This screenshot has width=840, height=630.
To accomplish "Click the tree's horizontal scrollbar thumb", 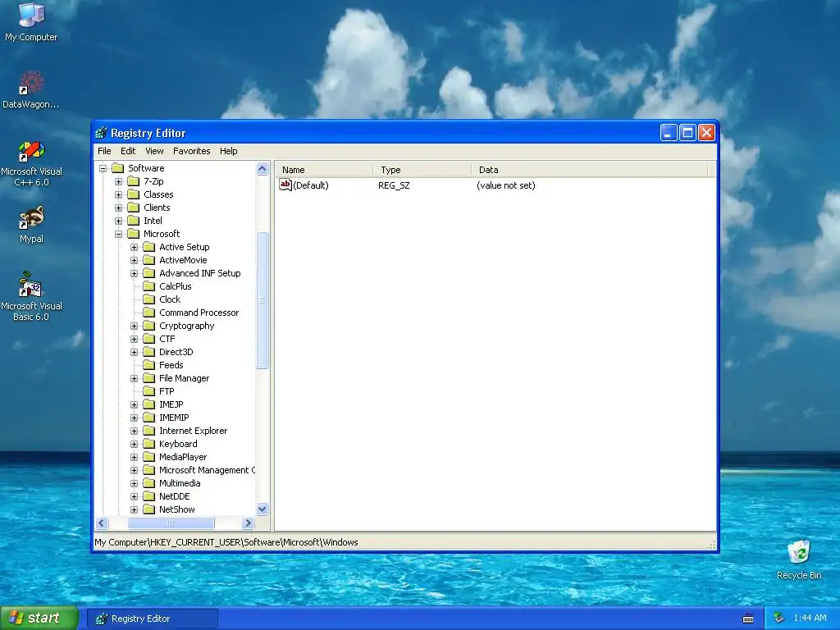I will [171, 523].
